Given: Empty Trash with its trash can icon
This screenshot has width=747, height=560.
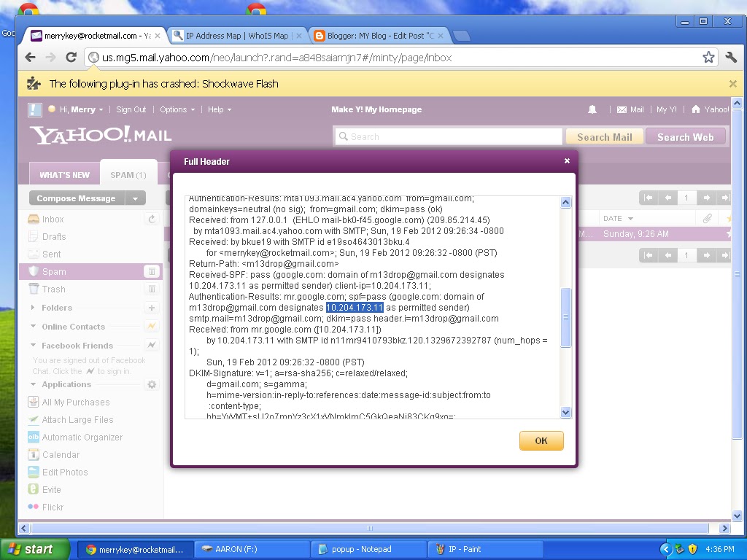Looking at the screenshot, I should [152, 289].
